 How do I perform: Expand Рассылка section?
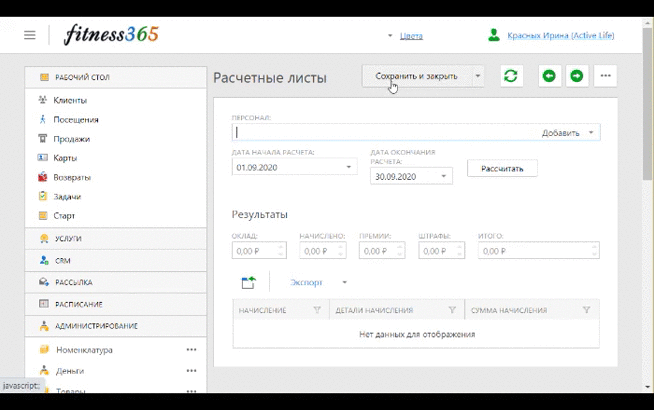[116, 282]
